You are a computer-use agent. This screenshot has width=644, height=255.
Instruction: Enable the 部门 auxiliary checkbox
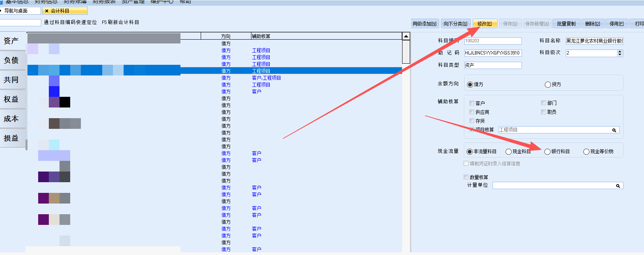click(543, 103)
